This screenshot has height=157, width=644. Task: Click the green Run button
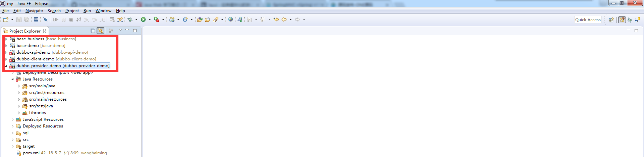pyautogui.click(x=143, y=19)
